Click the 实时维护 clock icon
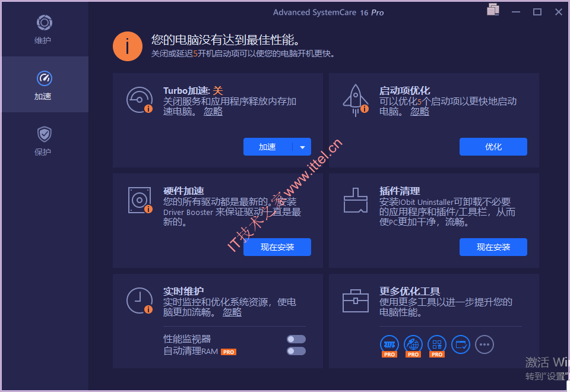 (140, 301)
